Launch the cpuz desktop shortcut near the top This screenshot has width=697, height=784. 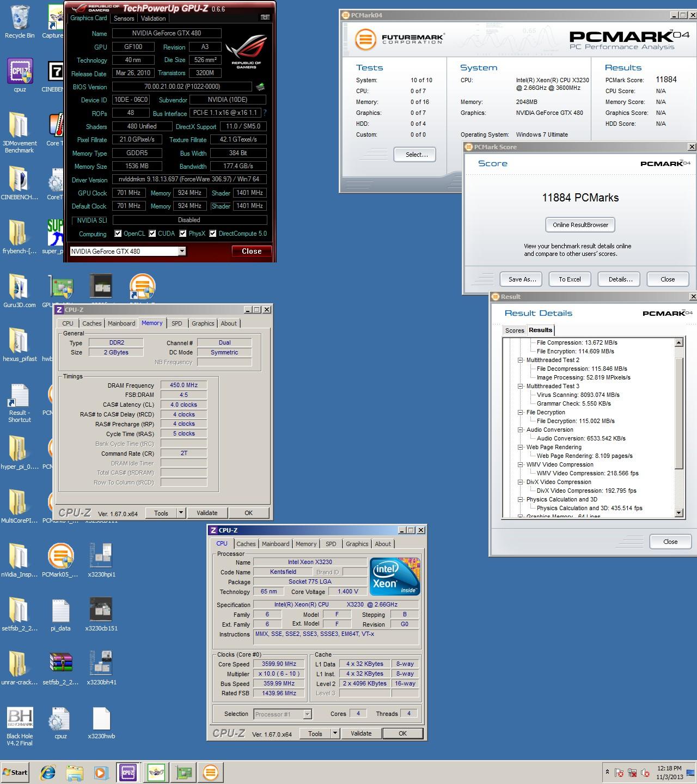coord(20,75)
